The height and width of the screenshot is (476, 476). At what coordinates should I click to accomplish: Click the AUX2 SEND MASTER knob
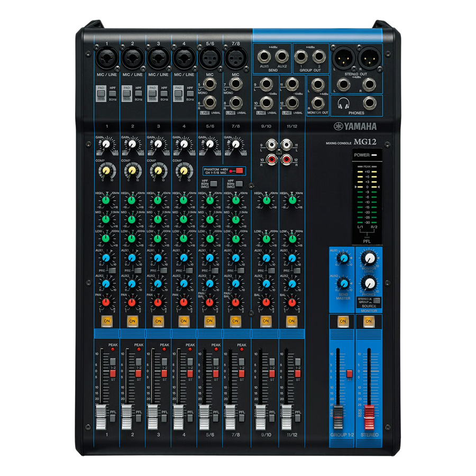click(344, 283)
